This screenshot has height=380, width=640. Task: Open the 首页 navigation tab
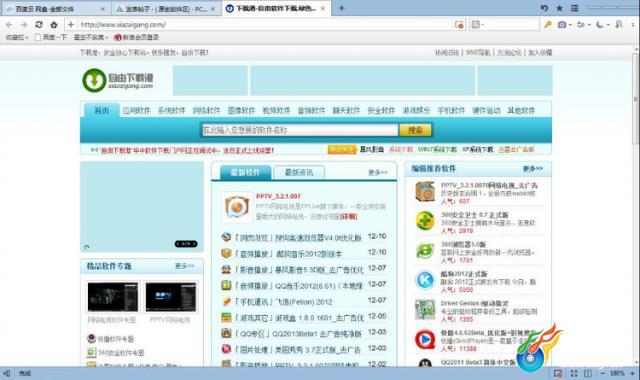click(102, 110)
